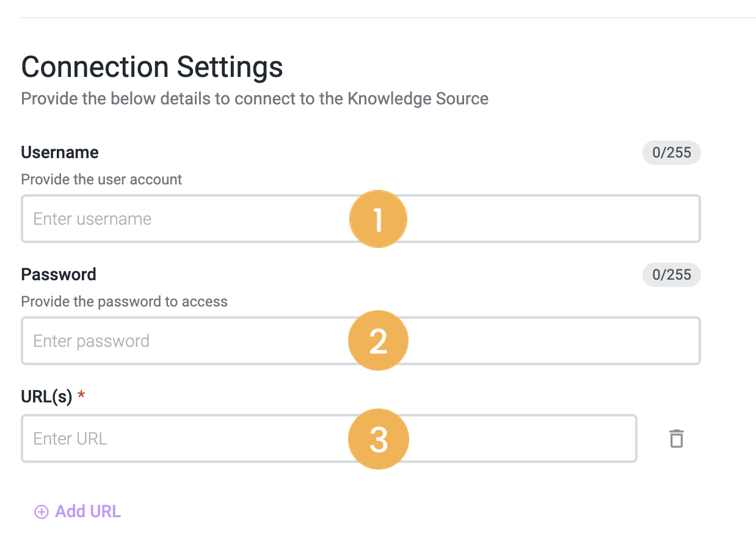Click the 0/255 counter beside Password
The height and width of the screenshot is (552, 756).
point(671,275)
